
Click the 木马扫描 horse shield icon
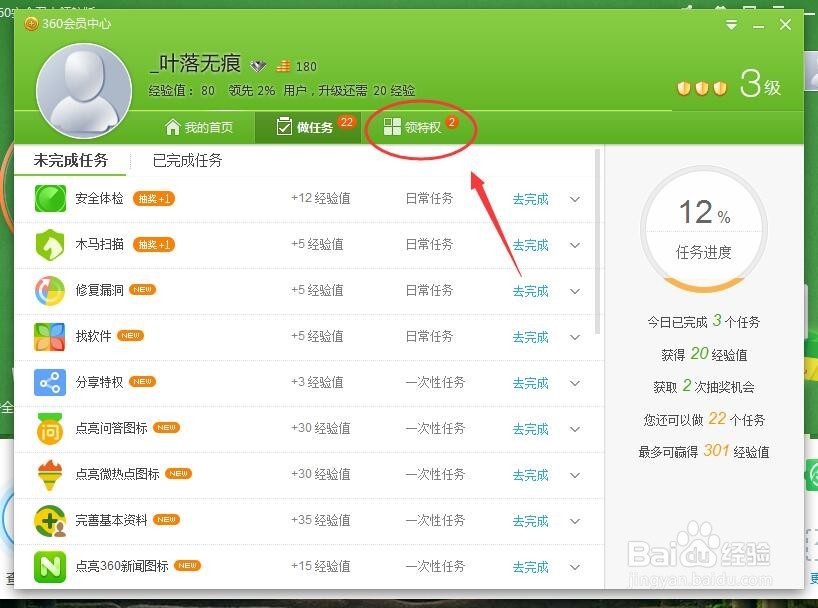[x=50, y=245]
